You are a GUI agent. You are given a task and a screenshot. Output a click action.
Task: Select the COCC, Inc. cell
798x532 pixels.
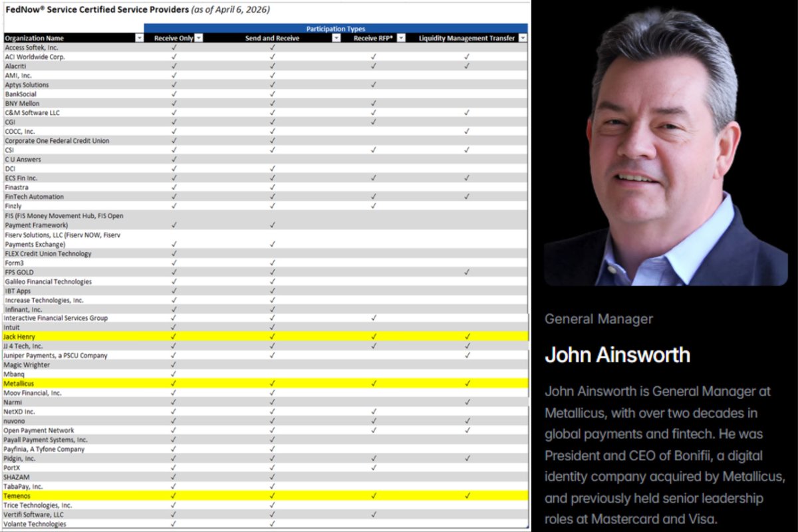pyautogui.click(x=74, y=131)
